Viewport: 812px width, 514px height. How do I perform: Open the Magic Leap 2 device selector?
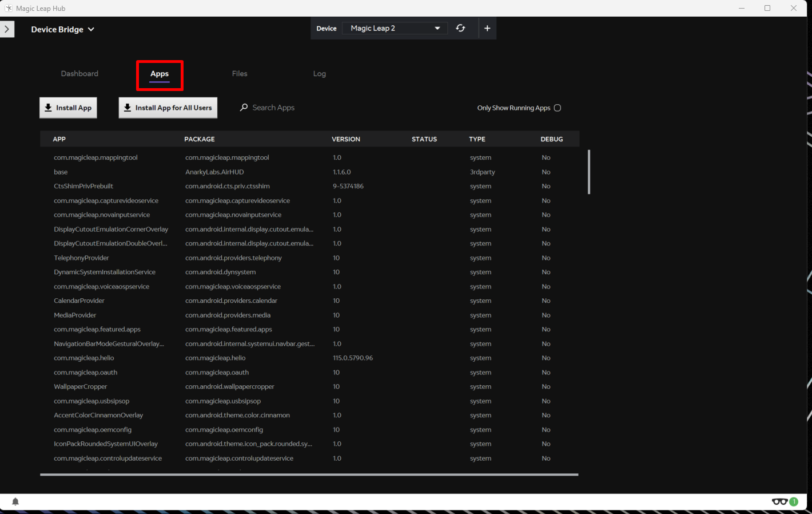[x=395, y=28]
